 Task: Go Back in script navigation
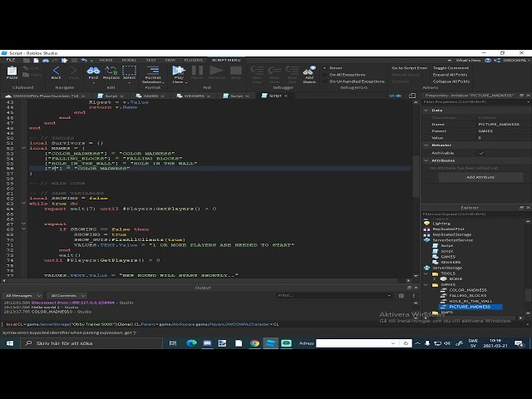[x=56, y=72]
